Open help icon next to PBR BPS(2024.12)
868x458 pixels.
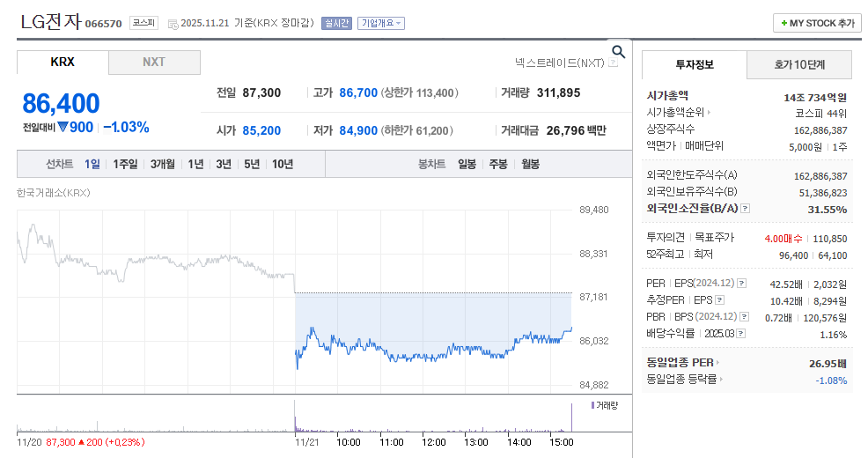[745, 317]
